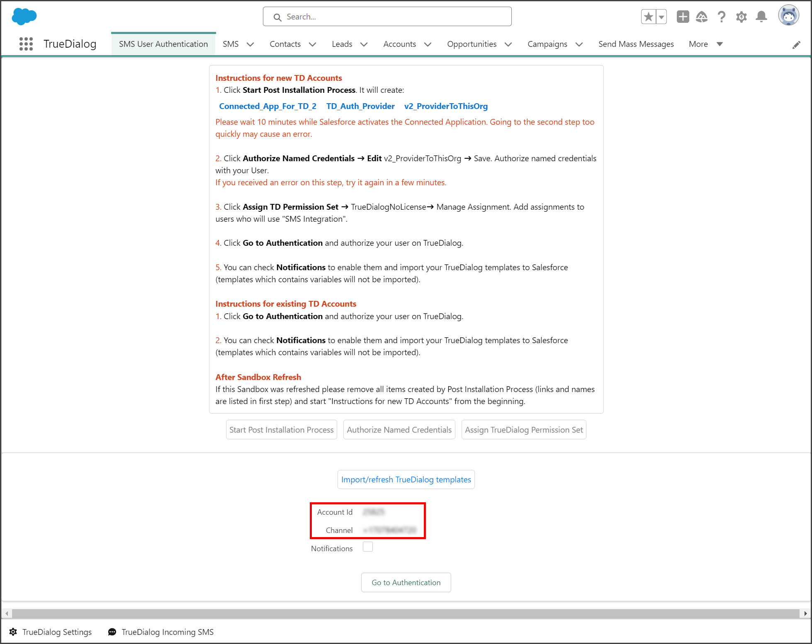Open the Help question mark icon
The height and width of the screenshot is (644, 812).
tap(722, 17)
